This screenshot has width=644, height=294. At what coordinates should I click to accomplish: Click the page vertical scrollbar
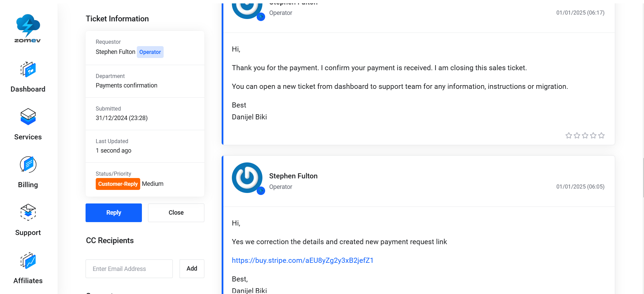point(643,178)
